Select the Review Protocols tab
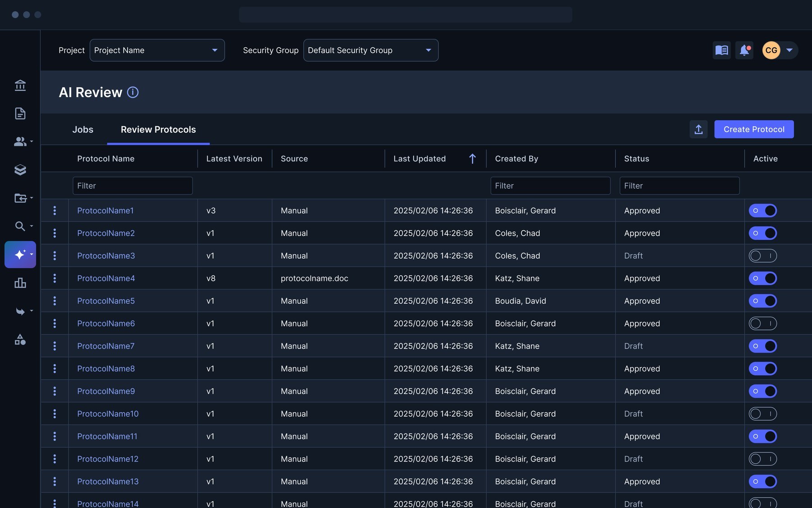812x508 pixels. pyautogui.click(x=158, y=130)
